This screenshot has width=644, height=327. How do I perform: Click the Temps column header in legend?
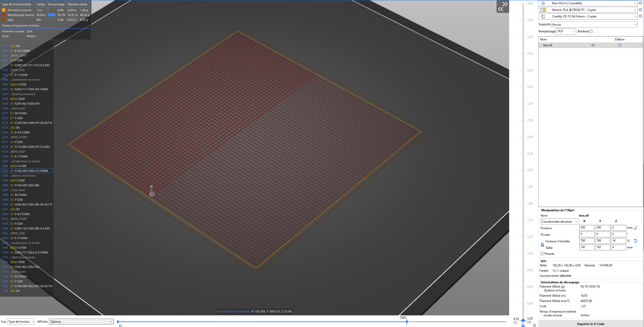point(41,4)
